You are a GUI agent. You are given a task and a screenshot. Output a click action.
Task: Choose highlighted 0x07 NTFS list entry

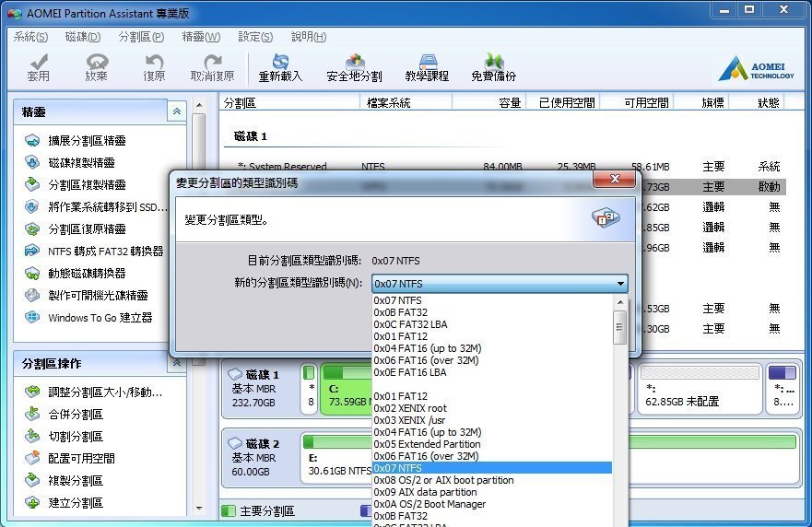click(x=492, y=468)
